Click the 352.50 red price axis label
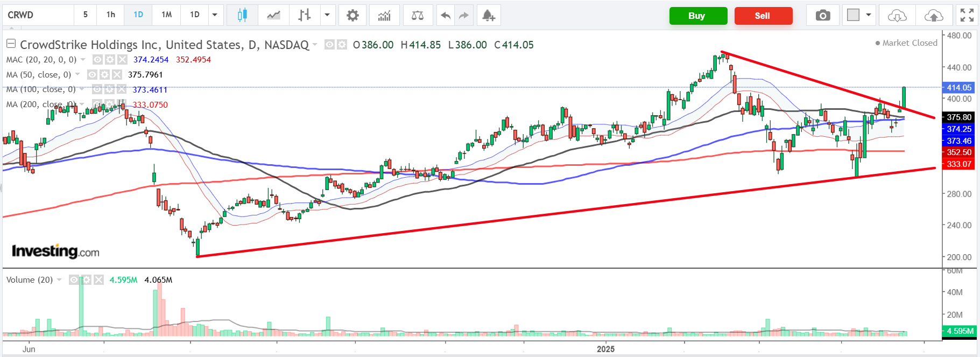 958,152
